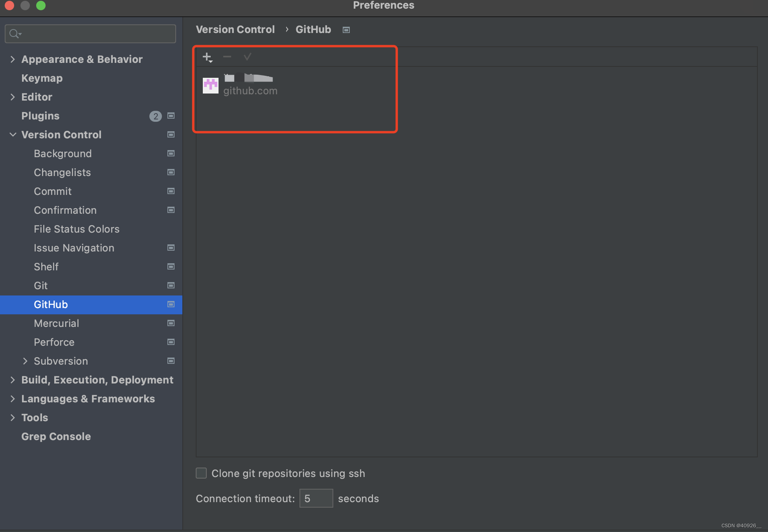The height and width of the screenshot is (532, 768).
Task: Click the project icon next to Issue Navigation
Action: click(171, 248)
